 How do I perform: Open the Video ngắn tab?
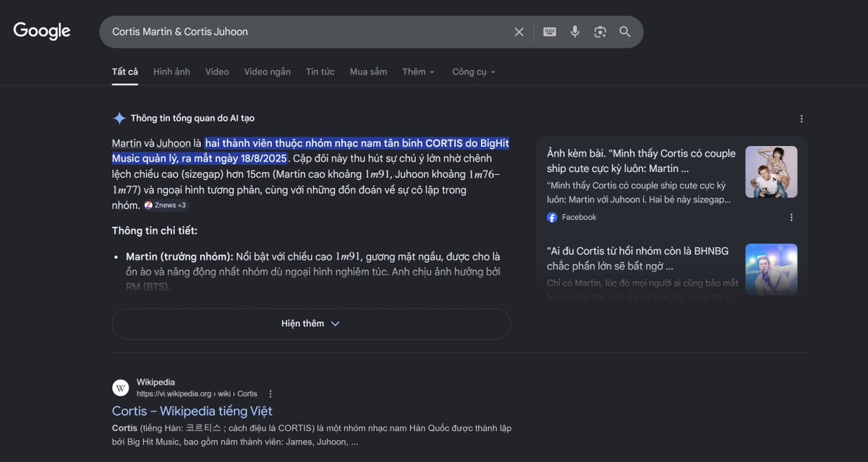(268, 72)
